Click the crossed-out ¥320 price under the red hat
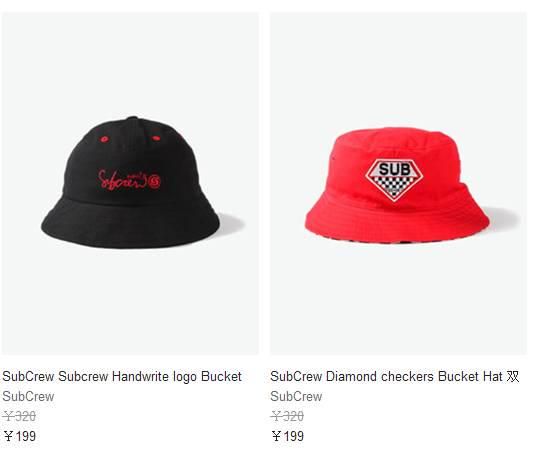534x458 pixels. click(287, 416)
